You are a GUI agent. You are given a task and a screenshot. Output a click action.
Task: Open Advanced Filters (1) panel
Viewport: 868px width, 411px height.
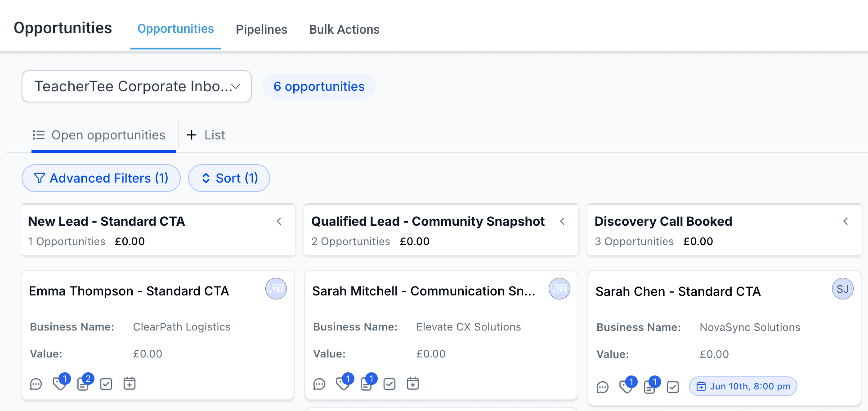coord(101,178)
